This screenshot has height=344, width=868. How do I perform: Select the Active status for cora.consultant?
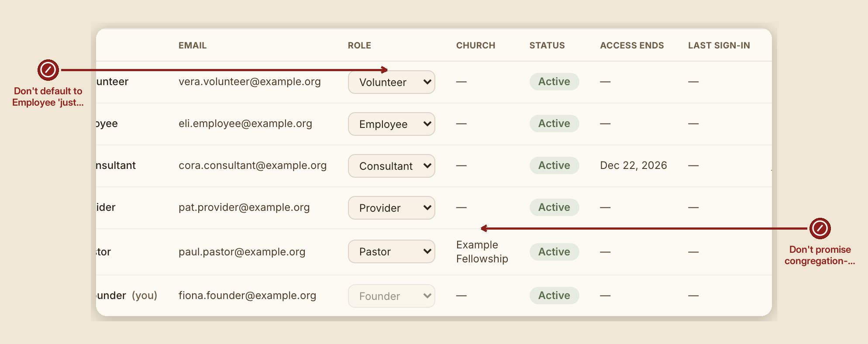[x=554, y=165]
